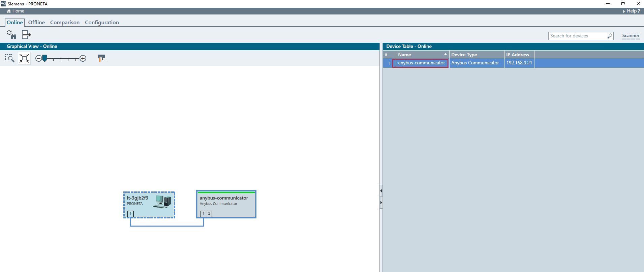Select the lt-3gjb2f3 PRONETA node
The height and width of the screenshot is (272, 644).
coord(149,205)
